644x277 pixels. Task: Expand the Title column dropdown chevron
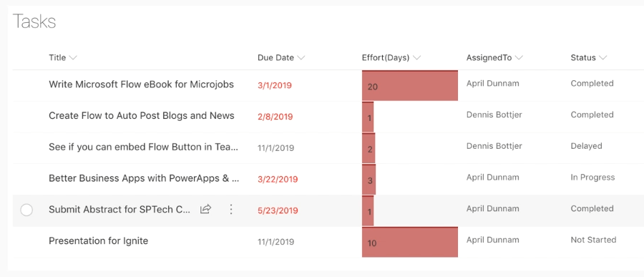(73, 58)
